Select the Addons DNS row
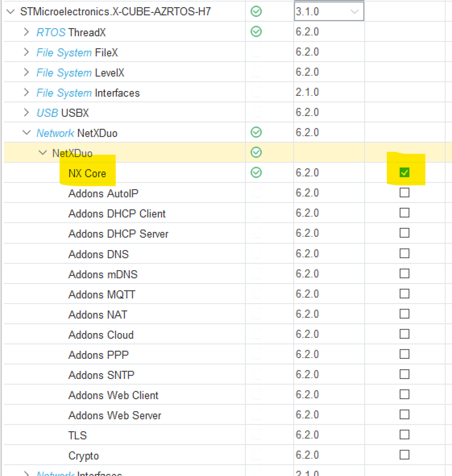This screenshot has height=476, width=452. pos(98,253)
